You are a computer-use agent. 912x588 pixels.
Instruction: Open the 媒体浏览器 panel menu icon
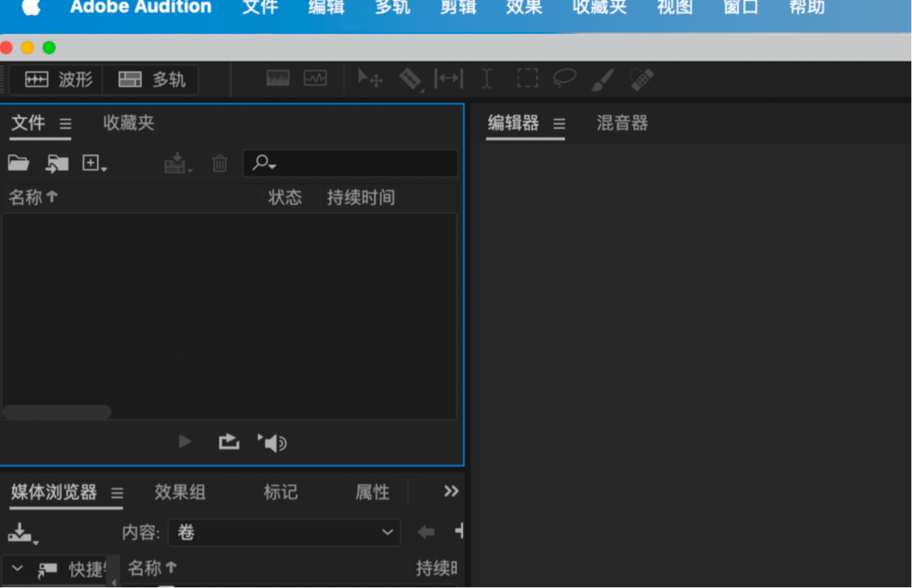pyautogui.click(x=117, y=493)
